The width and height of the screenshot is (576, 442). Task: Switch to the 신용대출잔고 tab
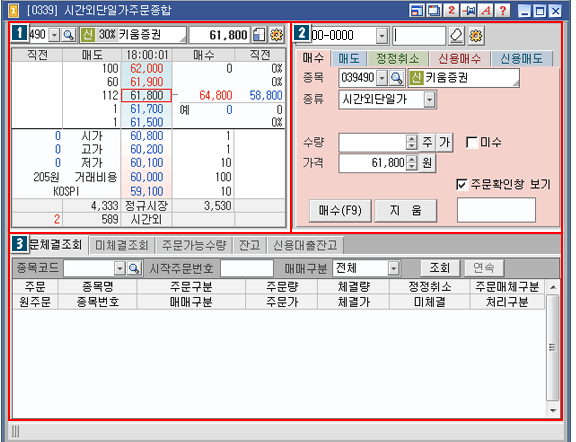[305, 245]
